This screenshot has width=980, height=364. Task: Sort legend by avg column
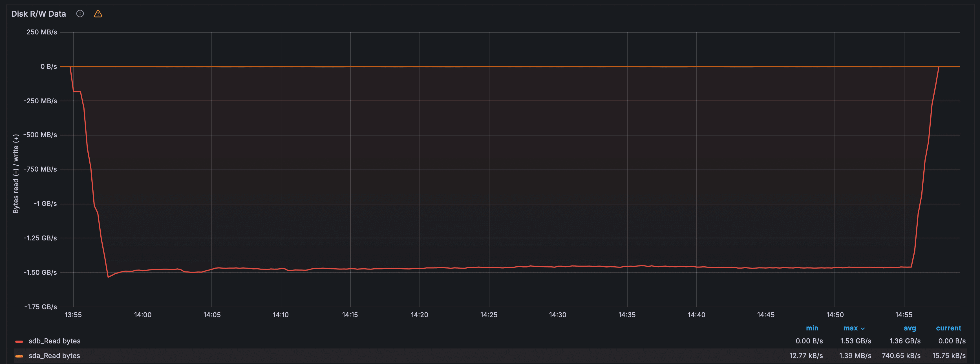(x=910, y=328)
